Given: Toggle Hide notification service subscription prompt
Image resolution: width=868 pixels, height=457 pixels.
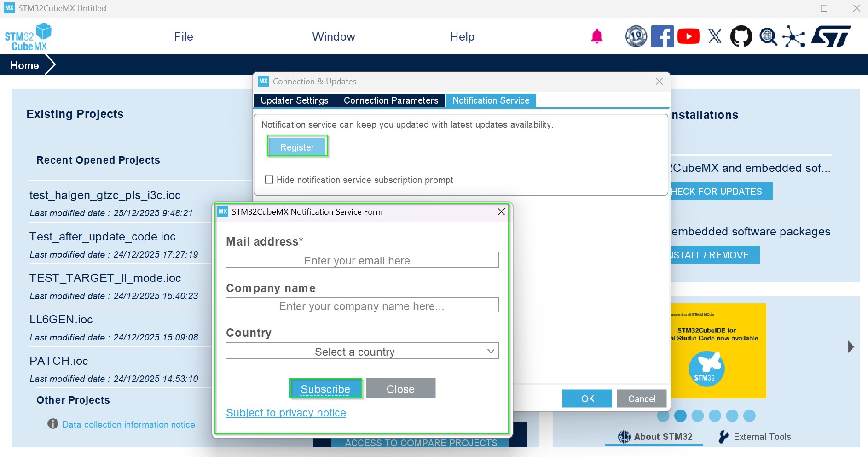Looking at the screenshot, I should (269, 180).
